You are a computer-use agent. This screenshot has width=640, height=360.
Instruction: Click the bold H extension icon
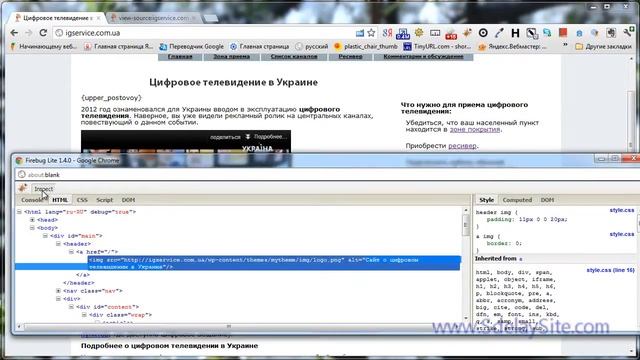click(x=515, y=33)
